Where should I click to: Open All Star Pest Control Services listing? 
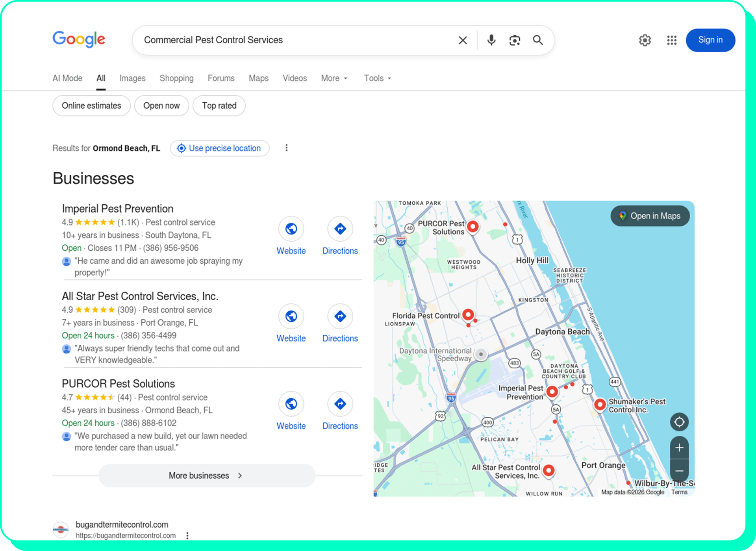pyautogui.click(x=140, y=296)
